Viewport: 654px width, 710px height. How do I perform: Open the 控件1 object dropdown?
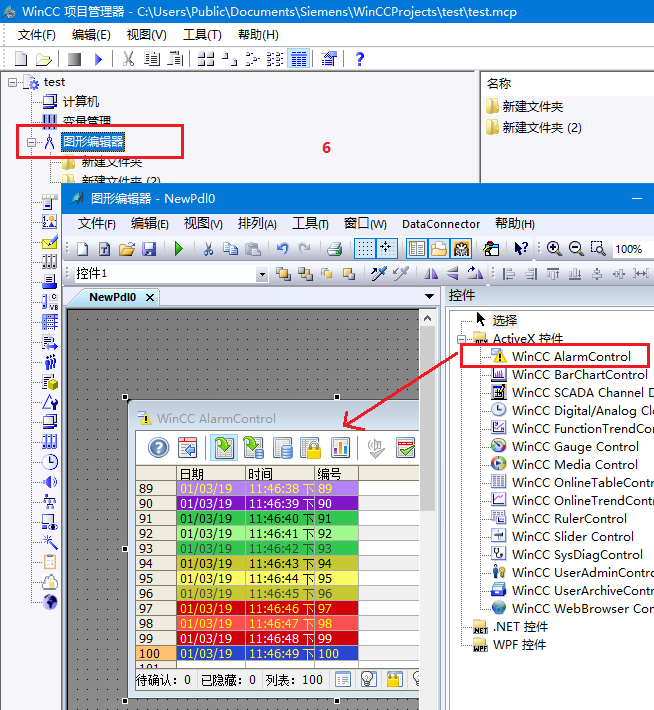[x=262, y=274]
